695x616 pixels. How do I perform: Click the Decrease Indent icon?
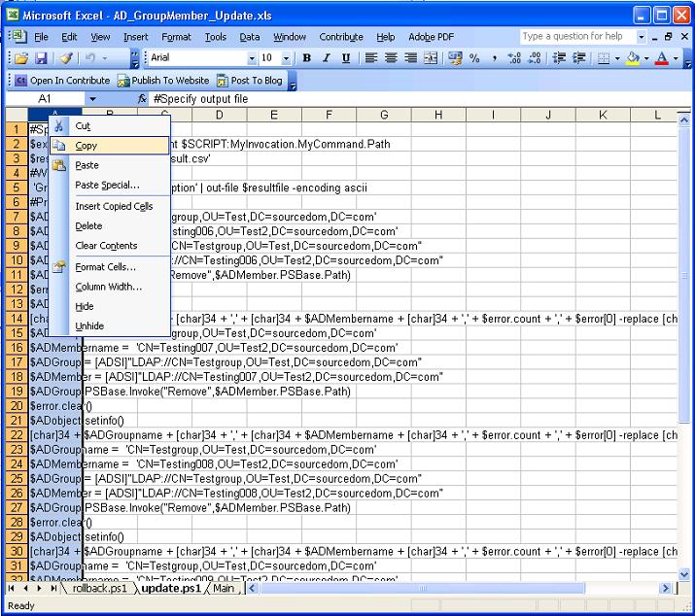559,58
